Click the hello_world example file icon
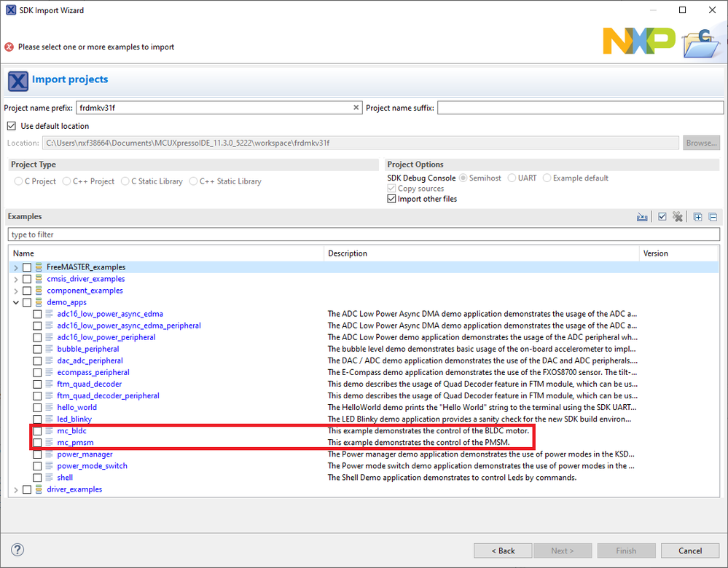 point(50,408)
